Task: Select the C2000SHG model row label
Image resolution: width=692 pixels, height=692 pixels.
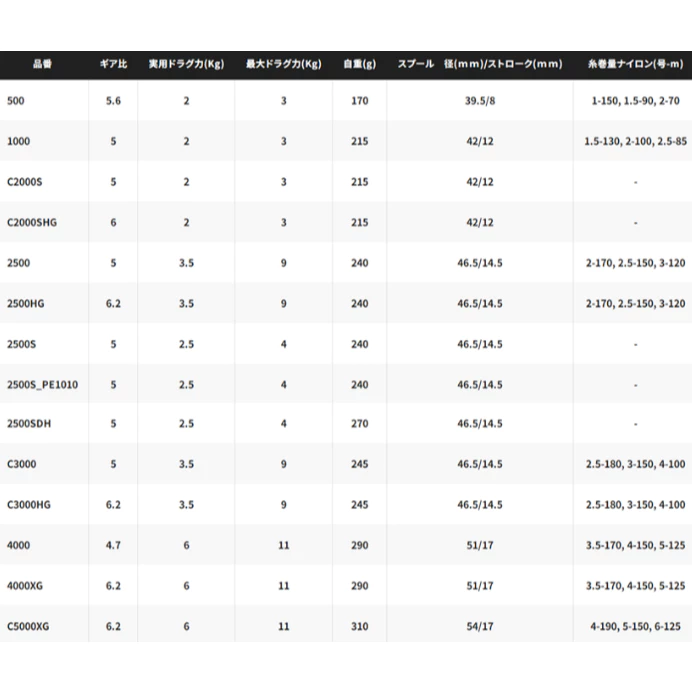Action: [x=32, y=222]
